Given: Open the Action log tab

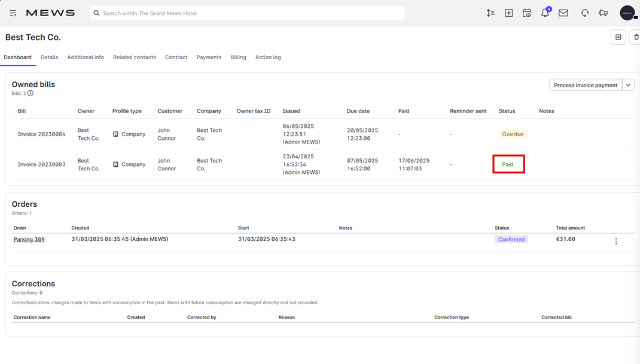Looking at the screenshot, I should tap(268, 57).
